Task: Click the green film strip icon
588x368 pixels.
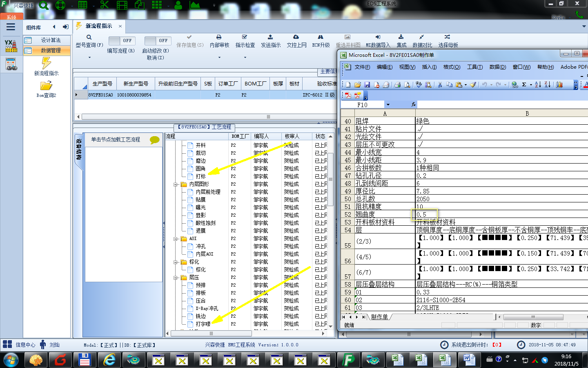Action: pos(122,5)
